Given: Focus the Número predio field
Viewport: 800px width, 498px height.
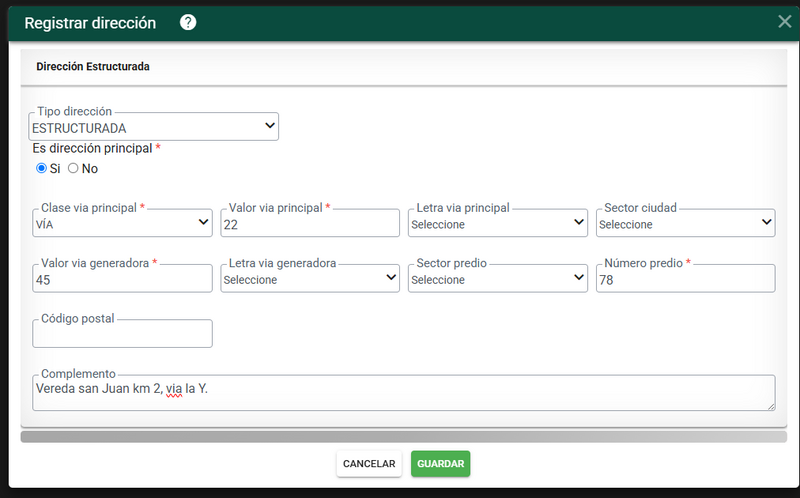Looking at the screenshot, I should (685, 279).
